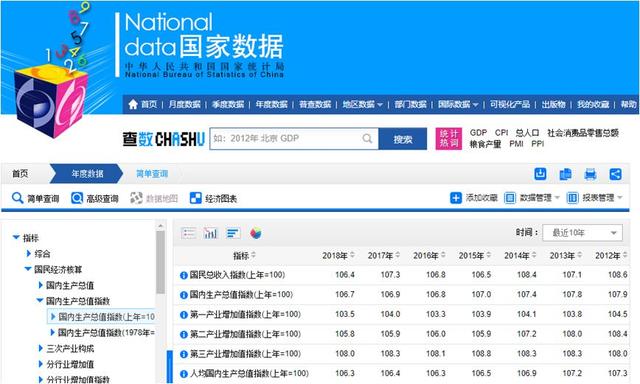Click the 简单查询 breadcrumb tab

152,174
